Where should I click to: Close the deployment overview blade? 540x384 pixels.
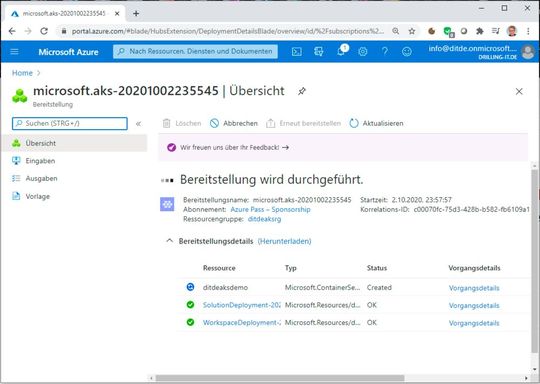(519, 91)
